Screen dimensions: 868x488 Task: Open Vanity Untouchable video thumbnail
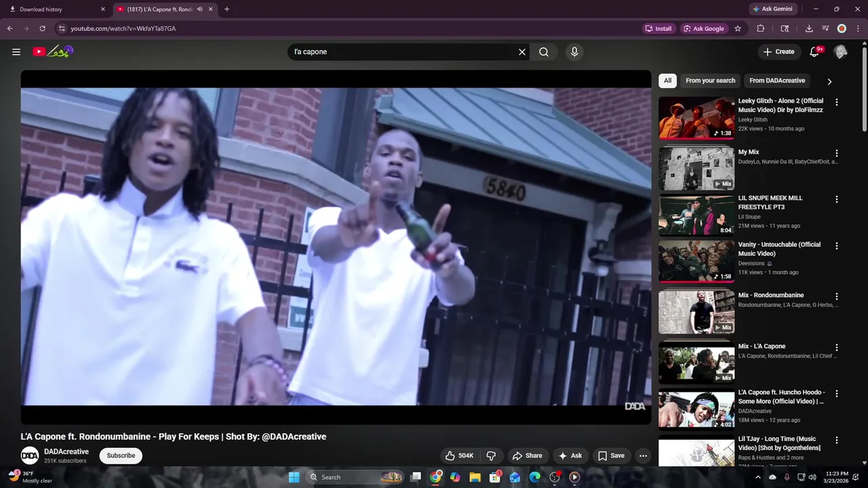tap(696, 261)
